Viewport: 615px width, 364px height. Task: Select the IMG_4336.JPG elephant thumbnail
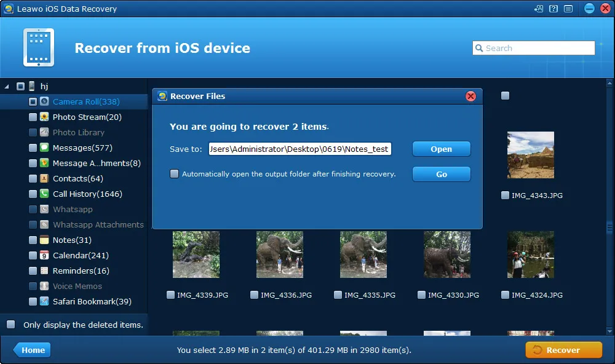click(280, 255)
